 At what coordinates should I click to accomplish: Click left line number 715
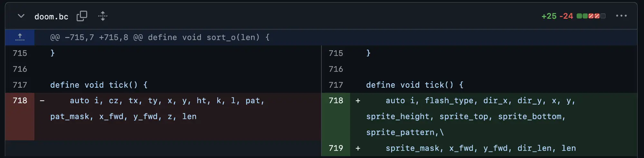[20, 53]
